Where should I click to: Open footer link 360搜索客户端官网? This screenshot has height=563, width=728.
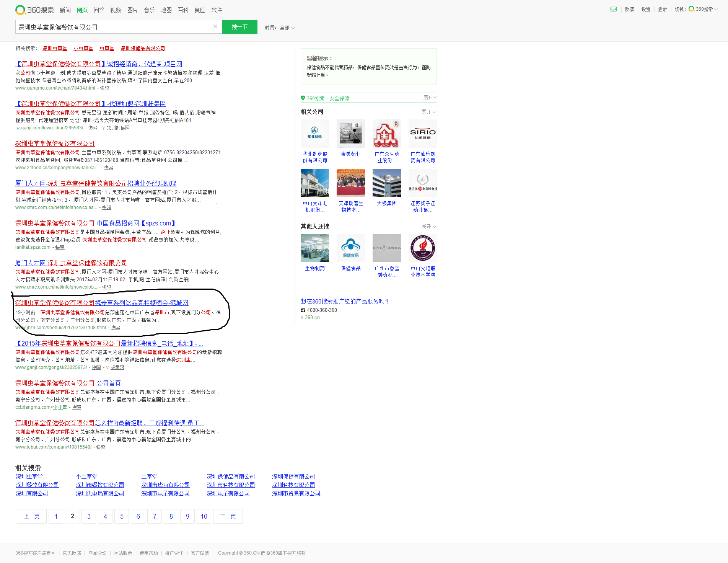(x=35, y=553)
